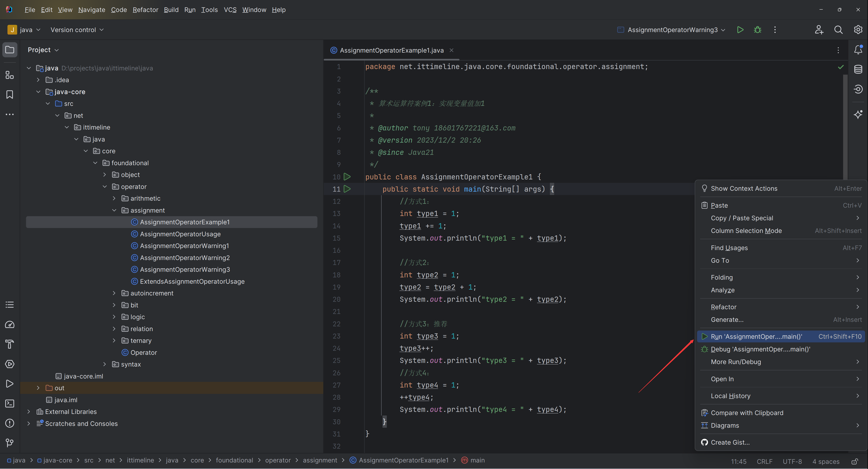
Task: Open More Actions menu next to Debug
Action: (x=775, y=30)
